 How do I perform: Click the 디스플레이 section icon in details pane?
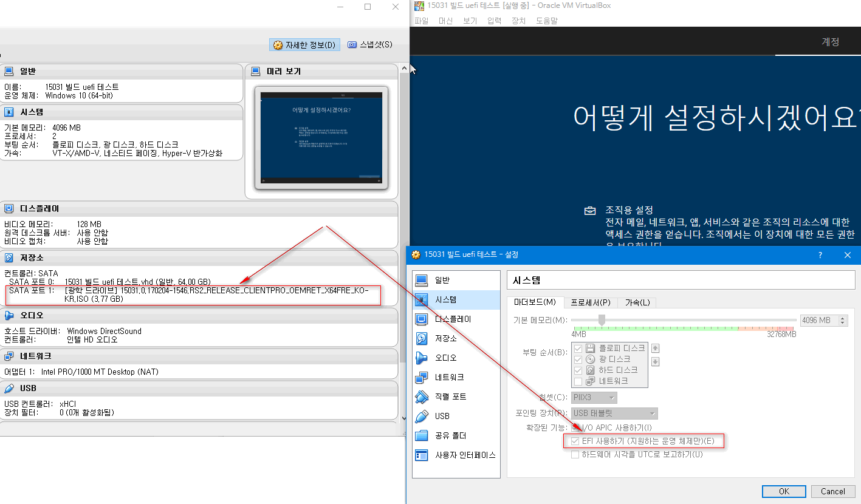pyautogui.click(x=9, y=208)
